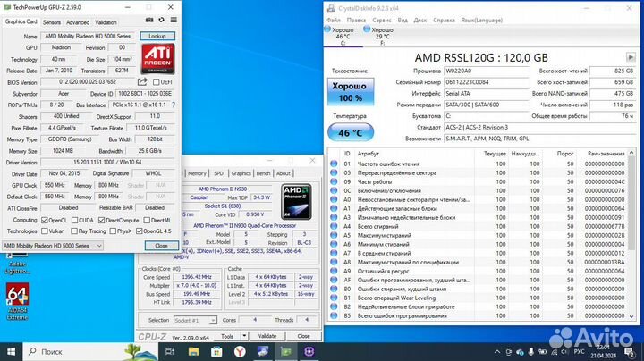Open the Graphics tab in CPU-Z

[x=241, y=173]
